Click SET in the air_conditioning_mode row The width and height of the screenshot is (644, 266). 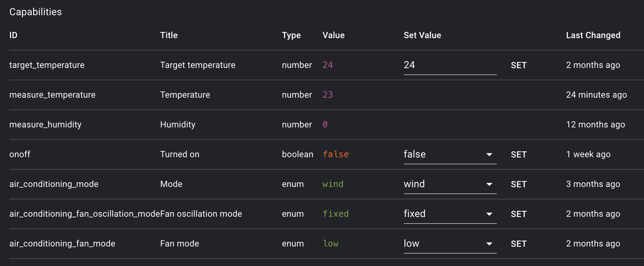click(x=518, y=184)
